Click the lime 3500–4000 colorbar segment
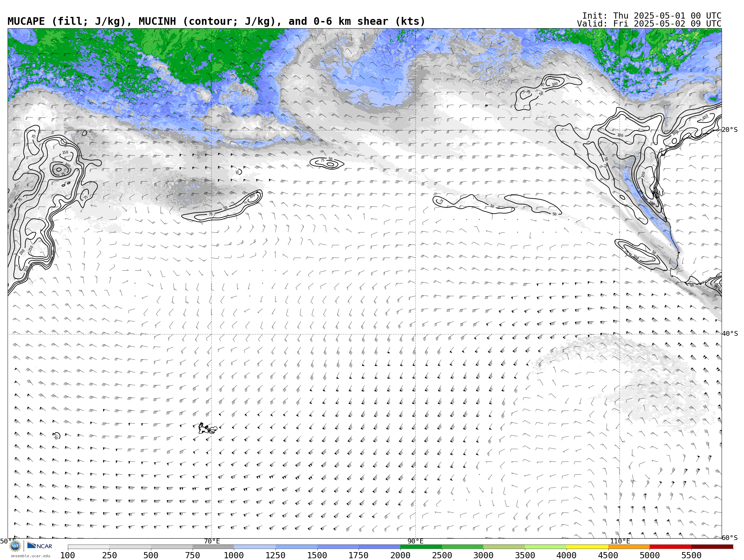 pyautogui.click(x=546, y=547)
